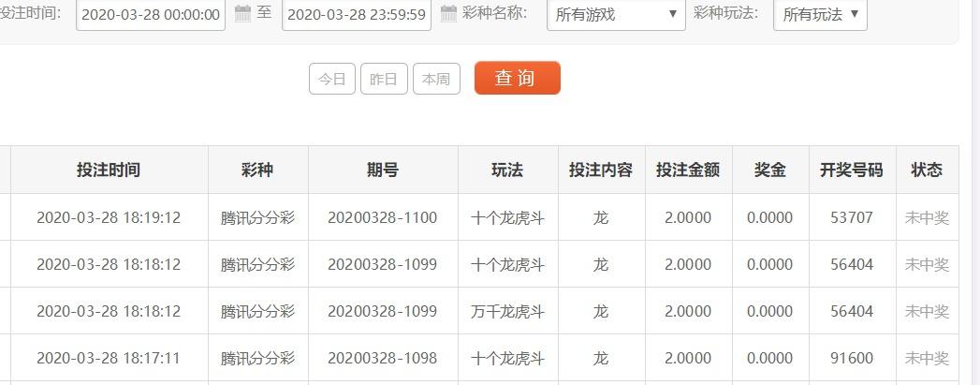Click 未中奖 status in the 20200328-1098 row
This screenshot has height=385, width=980.
click(x=927, y=358)
